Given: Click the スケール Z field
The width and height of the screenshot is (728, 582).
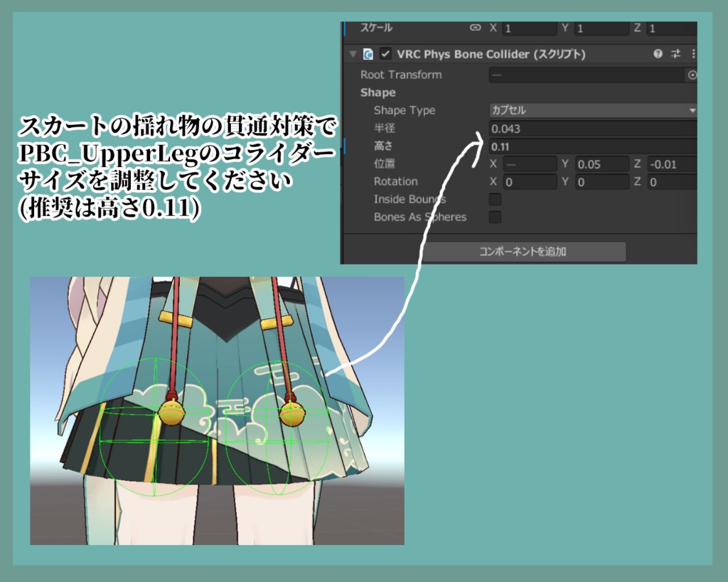Looking at the screenshot, I should pos(672,28).
